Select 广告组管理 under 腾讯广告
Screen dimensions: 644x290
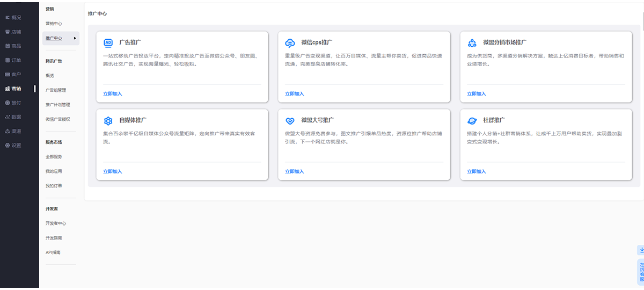56,90
